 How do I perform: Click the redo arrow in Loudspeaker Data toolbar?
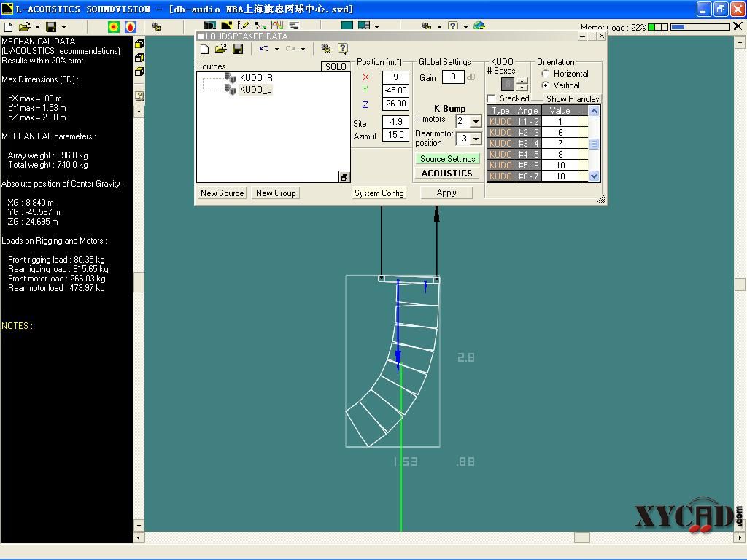tap(290, 49)
